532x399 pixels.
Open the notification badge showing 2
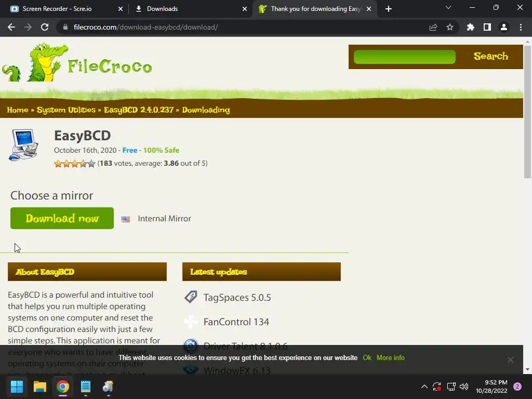[x=517, y=387]
